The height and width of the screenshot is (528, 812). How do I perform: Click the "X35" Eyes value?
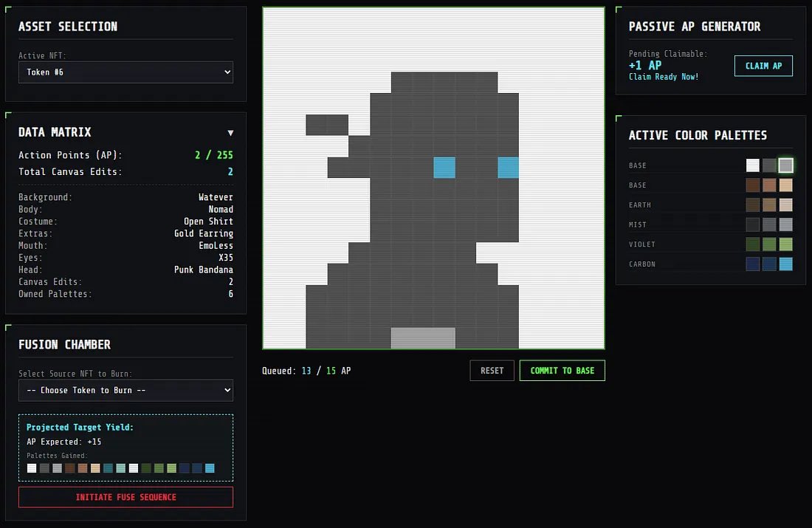click(226, 258)
